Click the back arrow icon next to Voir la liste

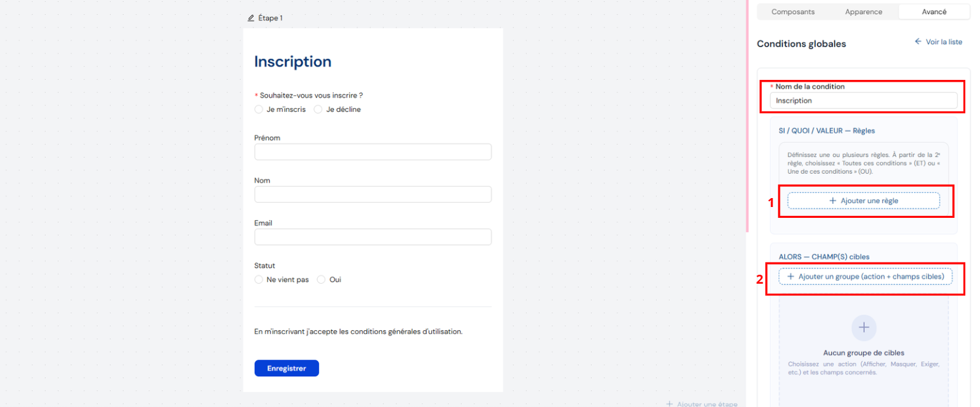click(918, 42)
